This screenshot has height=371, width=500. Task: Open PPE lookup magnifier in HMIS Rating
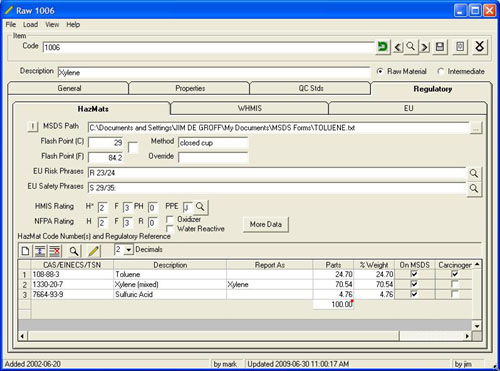200,207
